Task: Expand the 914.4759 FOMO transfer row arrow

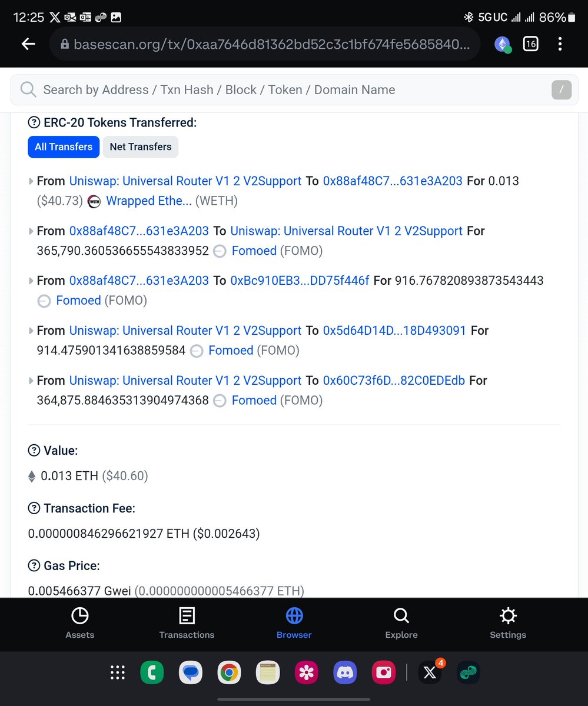Action: click(31, 331)
